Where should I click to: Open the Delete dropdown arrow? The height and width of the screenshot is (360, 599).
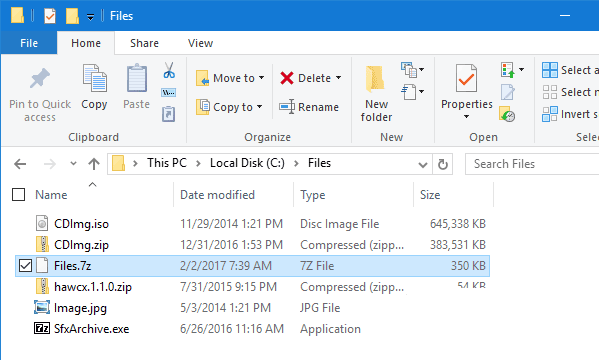338,78
